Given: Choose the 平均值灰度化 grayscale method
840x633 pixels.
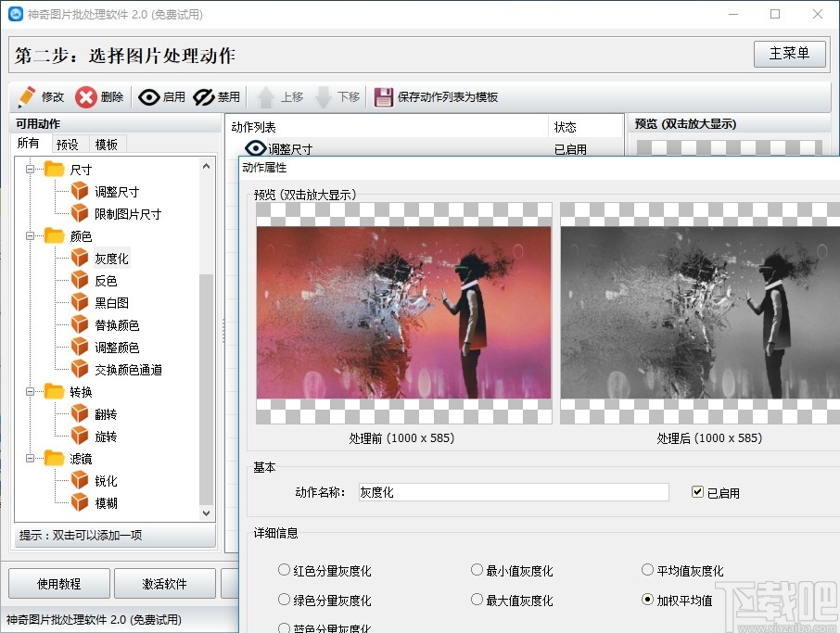Looking at the screenshot, I should [x=646, y=570].
